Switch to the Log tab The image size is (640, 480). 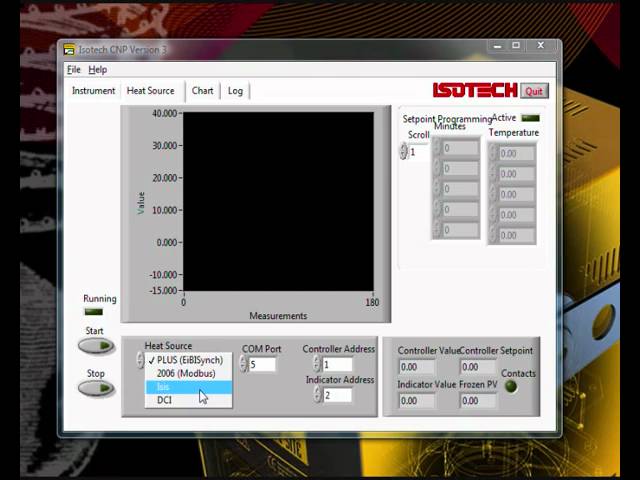pos(235,91)
